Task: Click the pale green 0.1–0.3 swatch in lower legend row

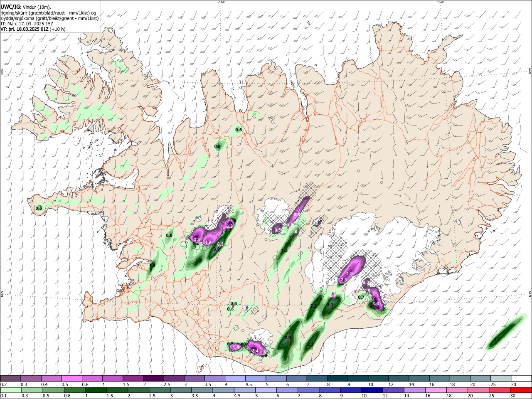Action: click(x=10, y=390)
